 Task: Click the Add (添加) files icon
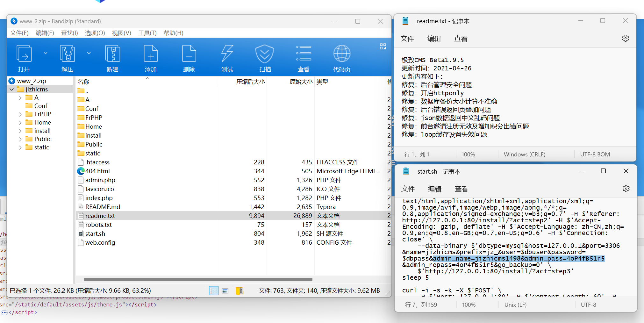(x=151, y=54)
